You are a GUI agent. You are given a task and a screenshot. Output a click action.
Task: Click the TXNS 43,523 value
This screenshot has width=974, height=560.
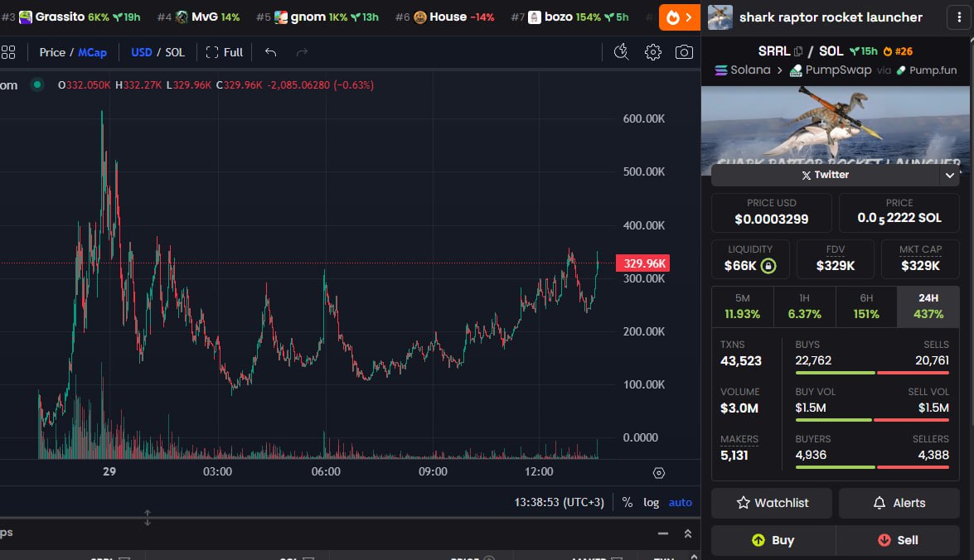pyautogui.click(x=741, y=360)
